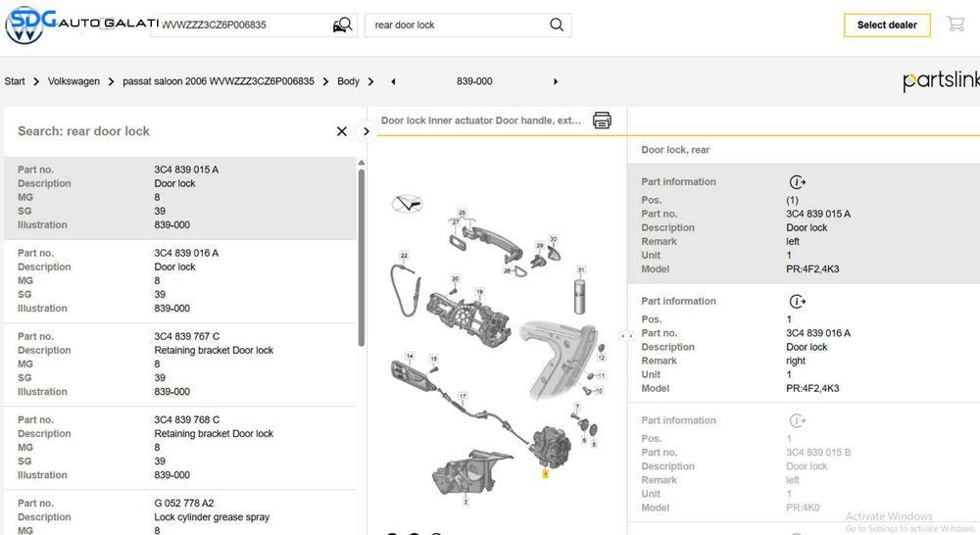Click the panel splitter resize handle
Viewport: 980px width, 535px height.
point(626,336)
